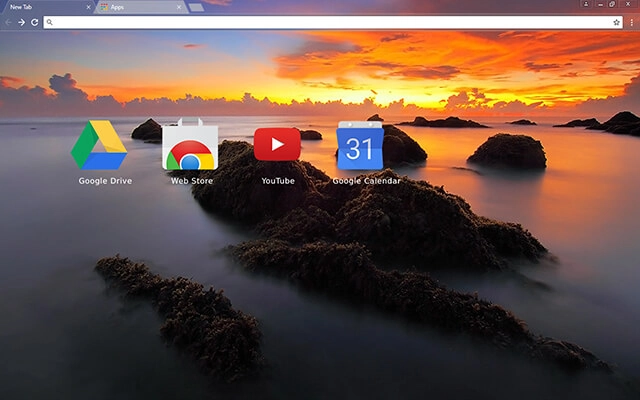Reload the page with refresh icon
640x400 pixels.
(35, 22)
